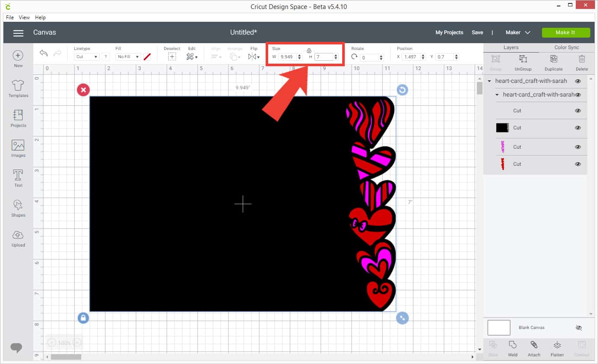The width and height of the screenshot is (598, 364).
Task: Open the Edit tools menu
Action: click(192, 56)
